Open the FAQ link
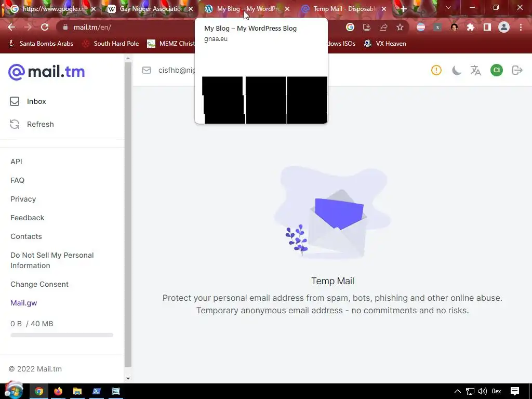 (x=17, y=180)
